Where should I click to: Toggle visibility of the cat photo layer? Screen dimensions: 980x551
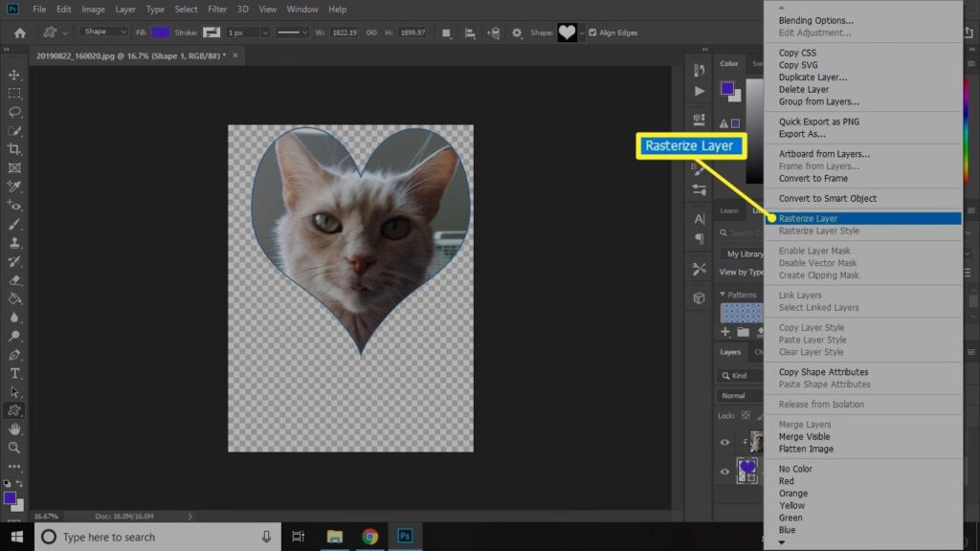[x=724, y=442]
